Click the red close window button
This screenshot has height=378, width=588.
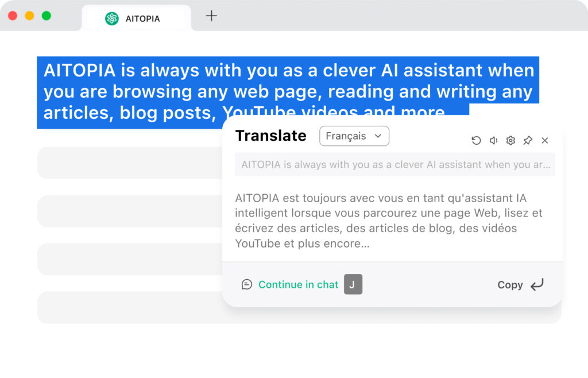(x=13, y=16)
